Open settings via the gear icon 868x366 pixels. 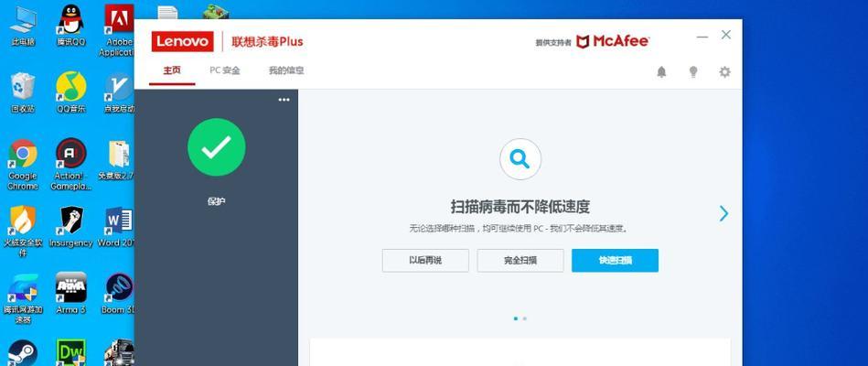[x=724, y=72]
